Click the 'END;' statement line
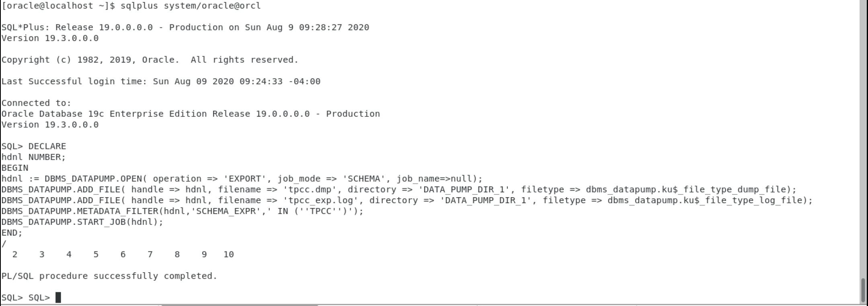The width and height of the screenshot is (868, 306). 12,233
